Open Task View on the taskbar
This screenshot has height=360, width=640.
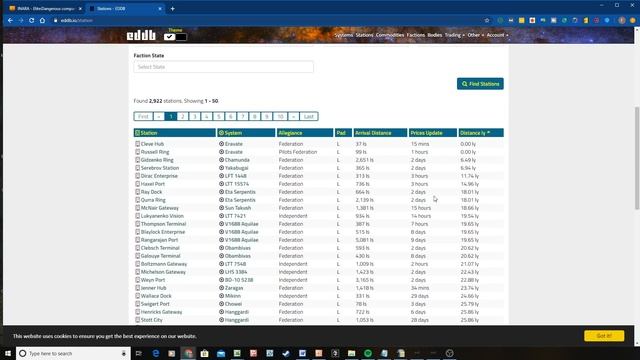point(139,353)
